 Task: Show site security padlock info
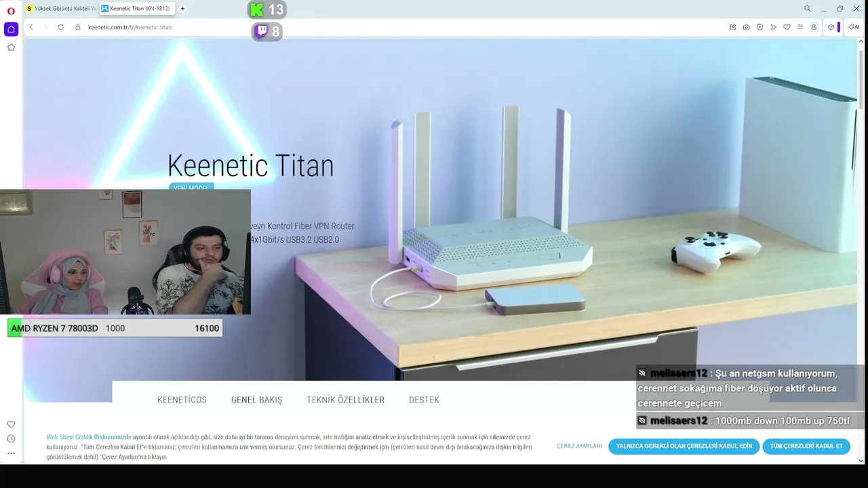78,27
